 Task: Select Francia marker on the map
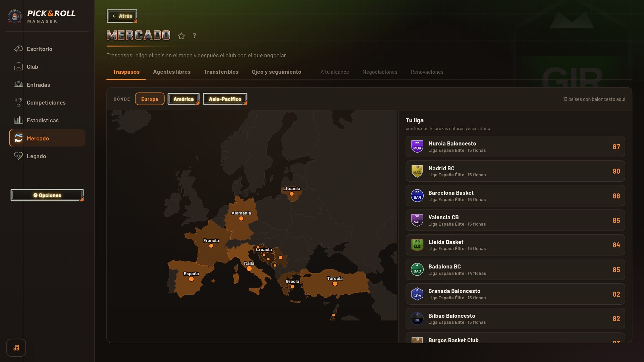tap(211, 246)
